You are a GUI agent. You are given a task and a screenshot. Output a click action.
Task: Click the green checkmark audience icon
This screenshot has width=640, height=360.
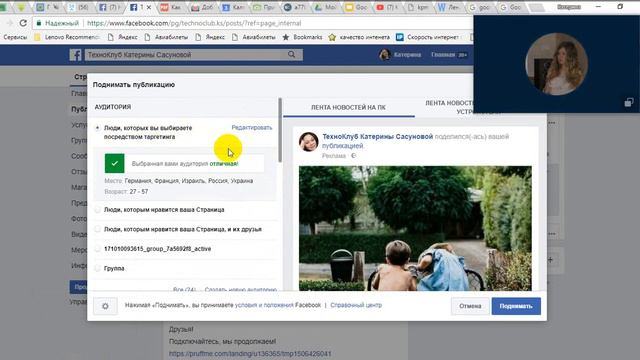click(115, 163)
